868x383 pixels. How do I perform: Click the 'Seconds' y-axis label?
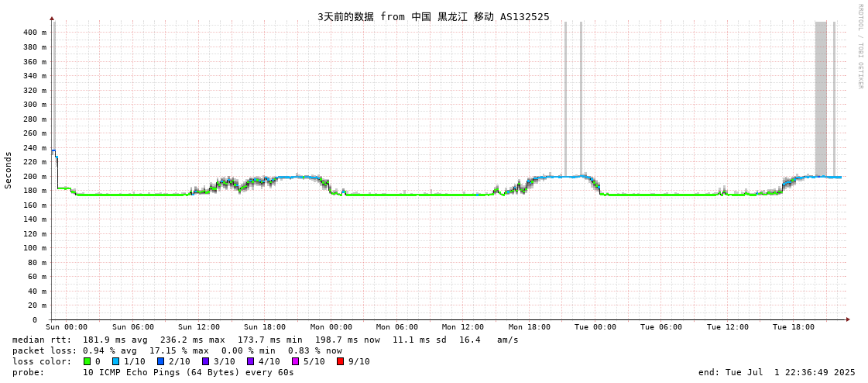click(x=9, y=170)
